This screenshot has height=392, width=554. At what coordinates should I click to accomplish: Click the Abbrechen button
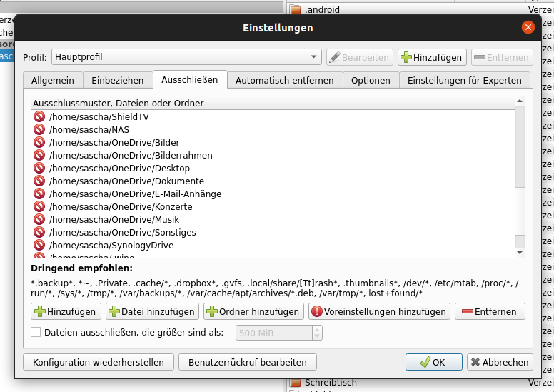[500, 362]
